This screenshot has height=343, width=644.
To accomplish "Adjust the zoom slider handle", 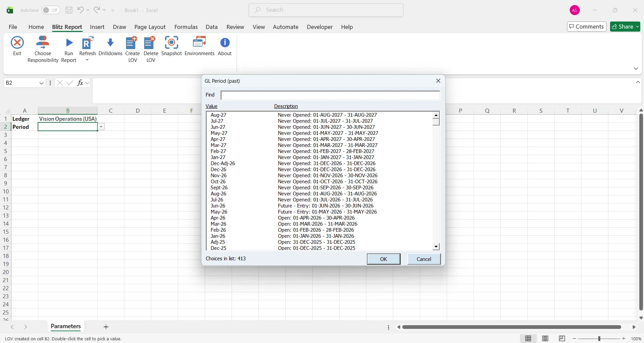I will tap(600, 339).
